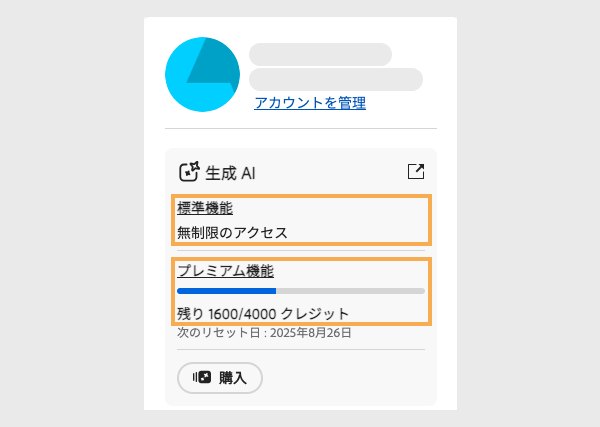Viewport: 600px width, 427px height.
Task: Click the 残り 1600/4000 クレジット text
Action: coord(263,314)
